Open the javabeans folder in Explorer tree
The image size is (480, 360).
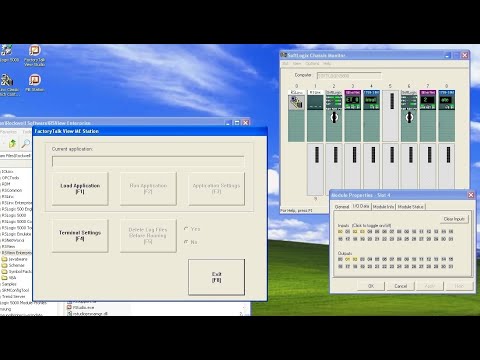click(14, 259)
